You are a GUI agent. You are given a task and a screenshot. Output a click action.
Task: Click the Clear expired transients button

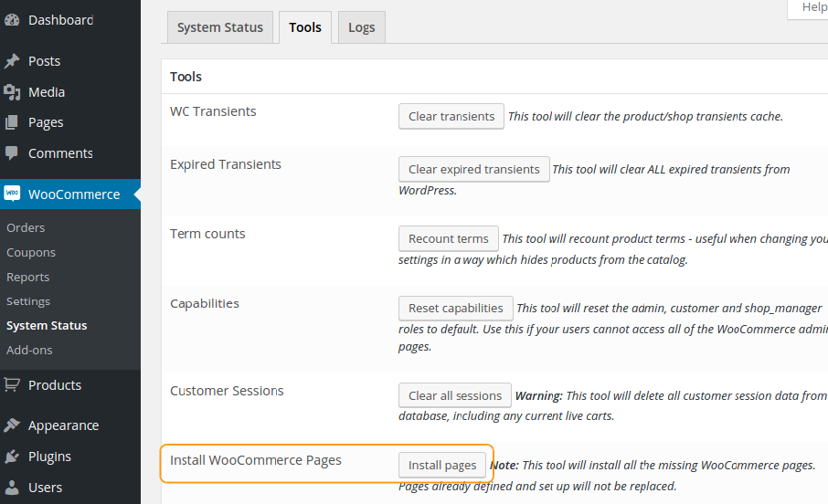coord(474,170)
